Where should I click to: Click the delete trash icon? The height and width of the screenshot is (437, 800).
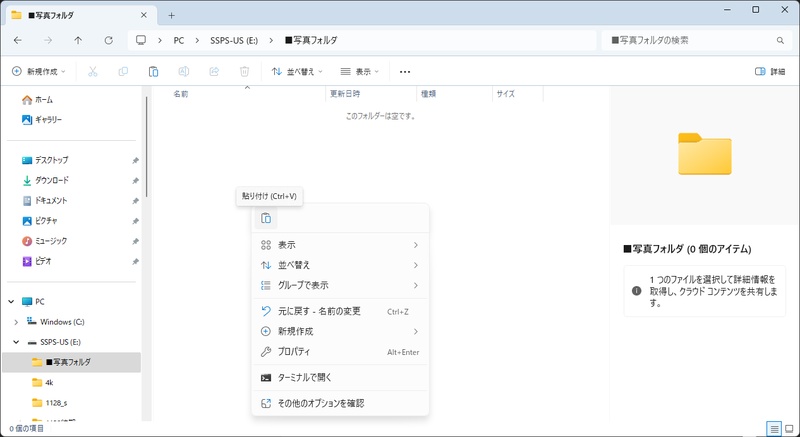[244, 72]
